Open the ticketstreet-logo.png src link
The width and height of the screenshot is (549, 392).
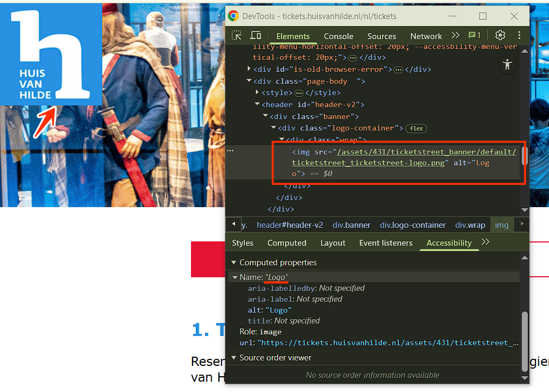(404, 157)
